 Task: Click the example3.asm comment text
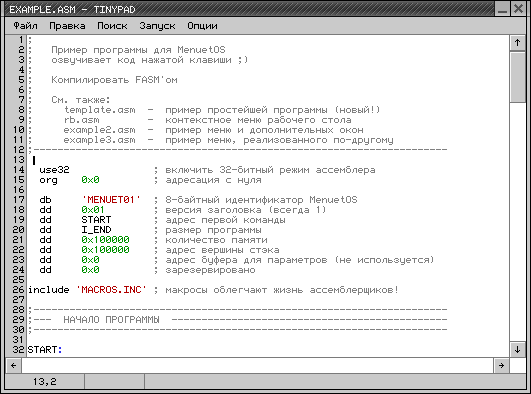point(100,140)
